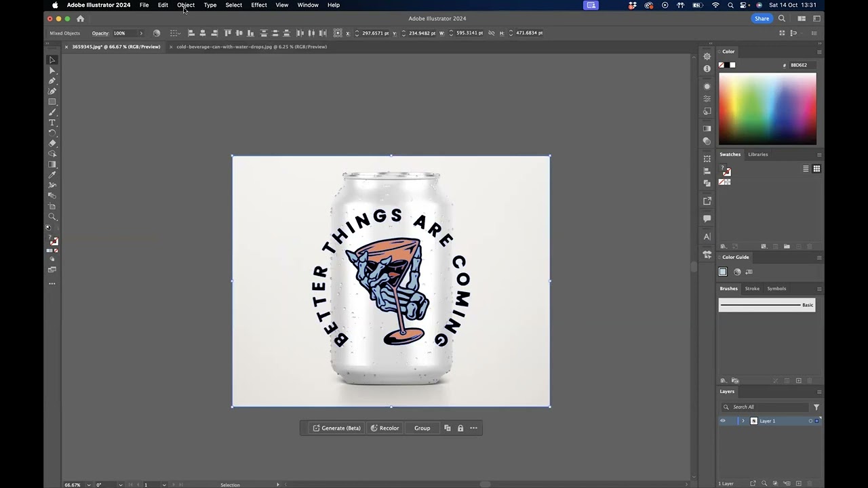The image size is (868, 488).
Task: Open the Asset Export panel icon
Action: 707,201
